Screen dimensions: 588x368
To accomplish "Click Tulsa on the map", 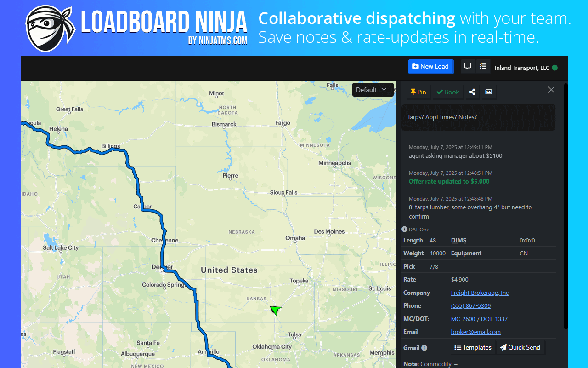I will 295,335.
